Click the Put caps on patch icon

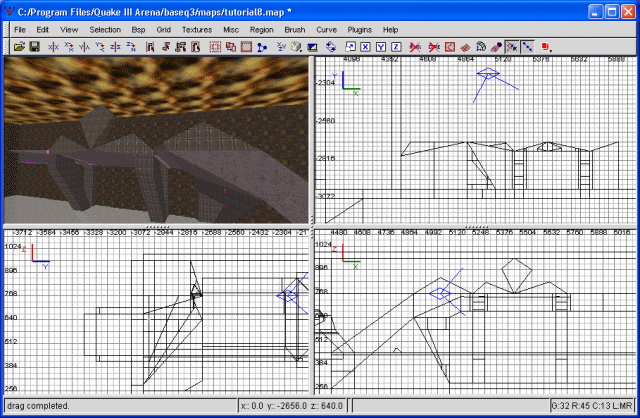(x=496, y=47)
